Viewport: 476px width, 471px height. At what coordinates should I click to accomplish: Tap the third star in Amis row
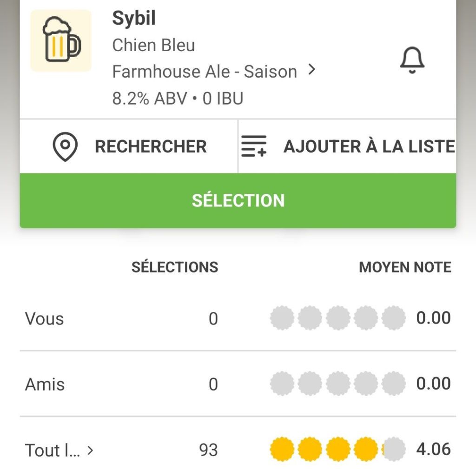coord(338,384)
